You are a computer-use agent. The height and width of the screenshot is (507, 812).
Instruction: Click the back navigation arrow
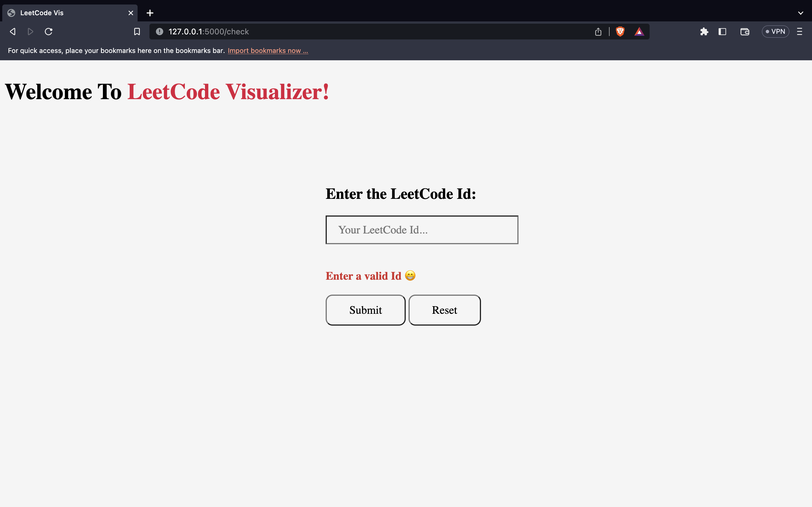(12, 31)
